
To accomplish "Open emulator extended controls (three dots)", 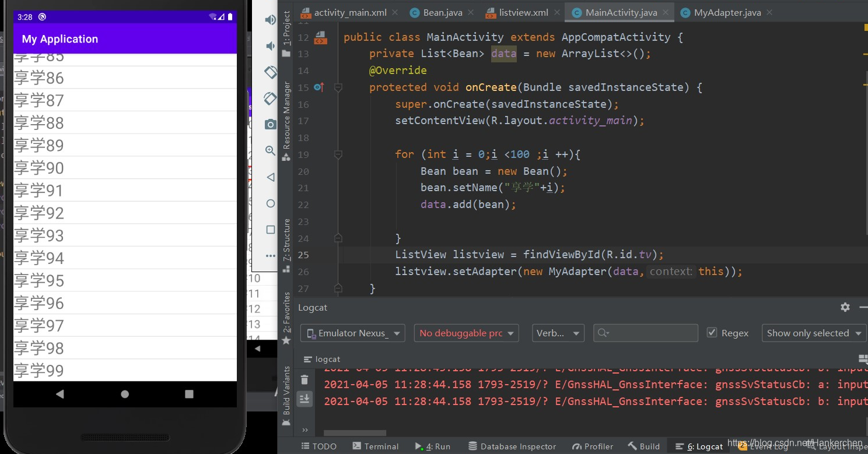I will coord(271,256).
